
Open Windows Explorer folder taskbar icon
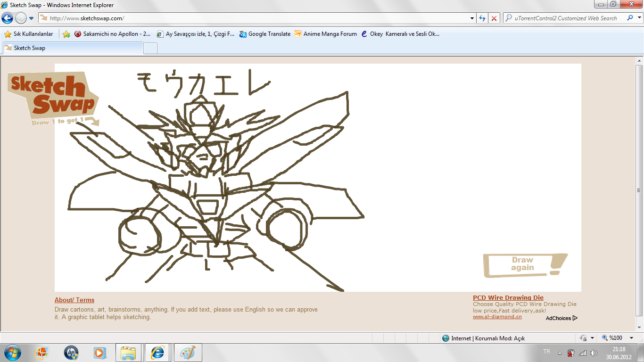coord(128,353)
